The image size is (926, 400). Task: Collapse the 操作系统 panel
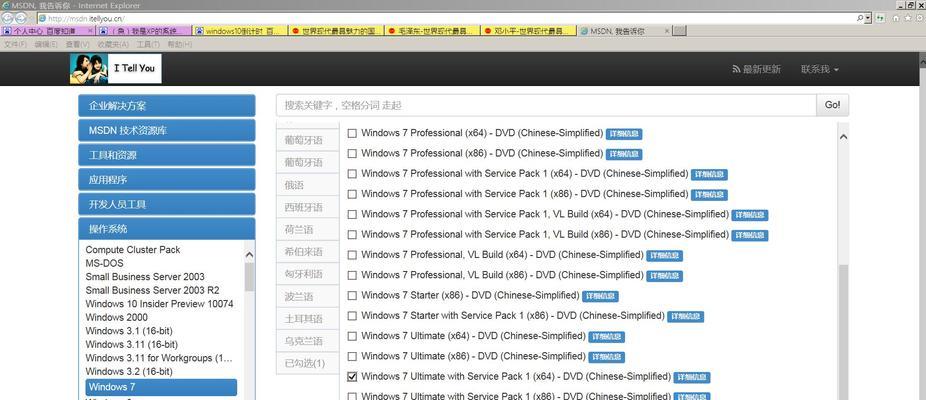167,229
